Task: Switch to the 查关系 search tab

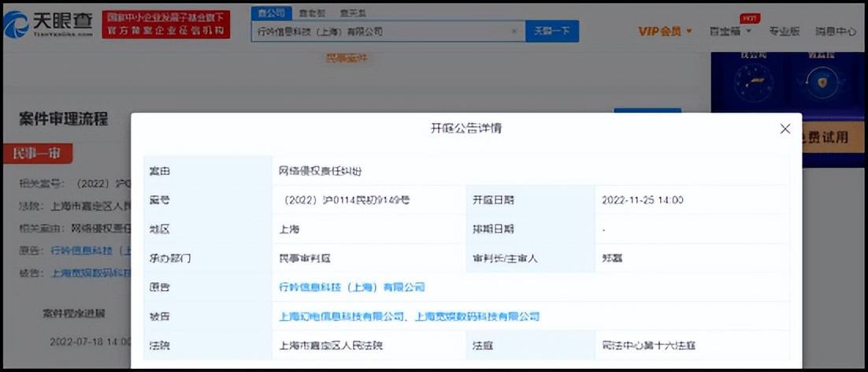Action: (x=352, y=13)
